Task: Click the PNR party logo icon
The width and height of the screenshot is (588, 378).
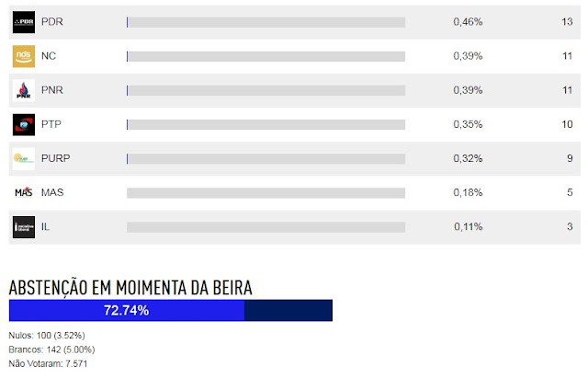Action: click(23, 90)
